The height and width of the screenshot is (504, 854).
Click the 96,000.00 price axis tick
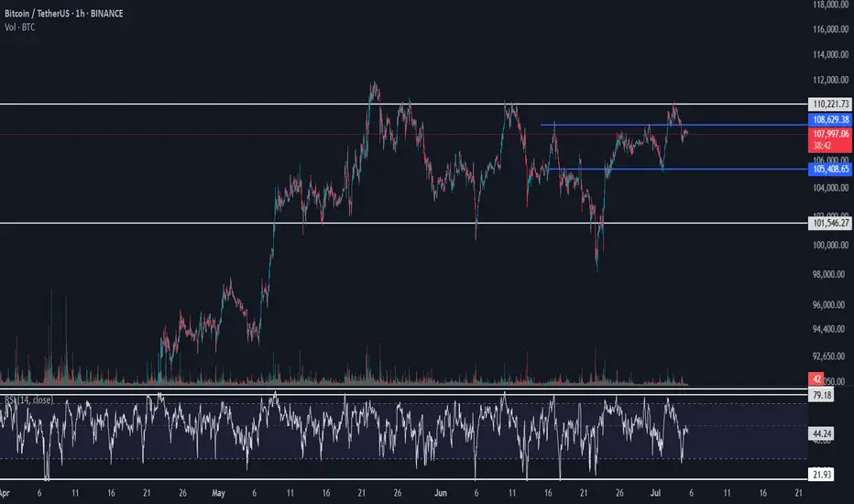click(x=828, y=305)
